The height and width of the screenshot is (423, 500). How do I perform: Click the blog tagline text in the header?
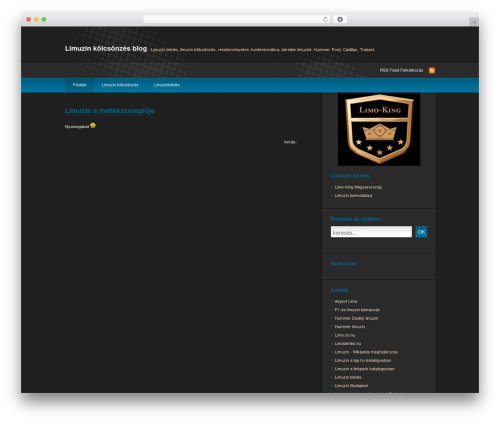pos(263,50)
